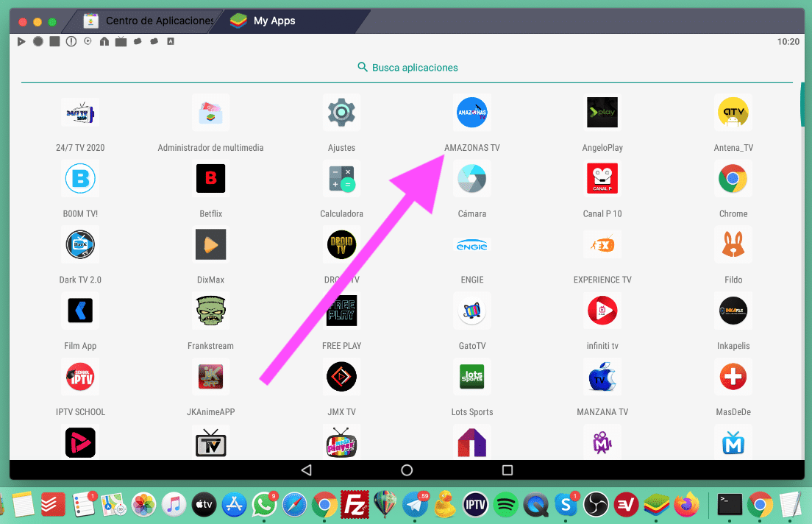This screenshot has height=524, width=812.
Task: Click the play icon in the BlueStacks toolbar
Action: (x=21, y=41)
